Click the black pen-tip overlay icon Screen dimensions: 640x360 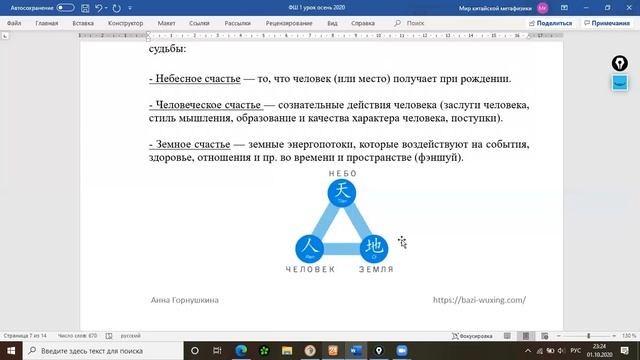tap(620, 63)
